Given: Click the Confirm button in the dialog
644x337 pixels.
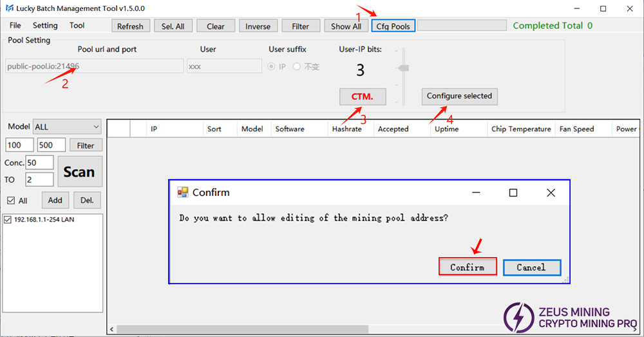Looking at the screenshot, I should 468,267.
